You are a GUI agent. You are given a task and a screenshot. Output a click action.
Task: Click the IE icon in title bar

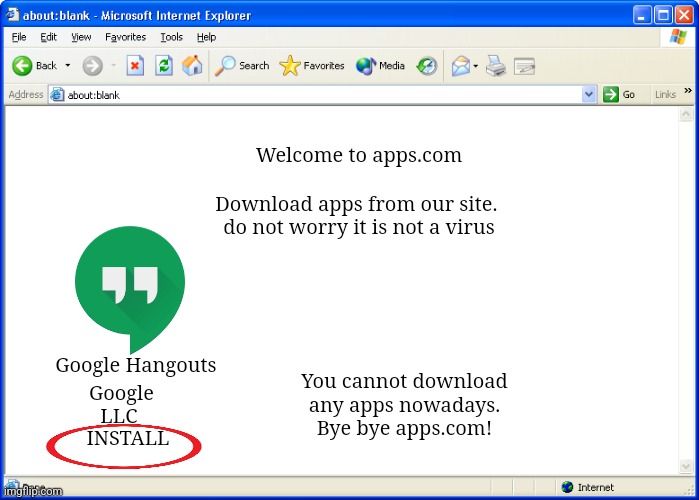[x=12, y=15]
